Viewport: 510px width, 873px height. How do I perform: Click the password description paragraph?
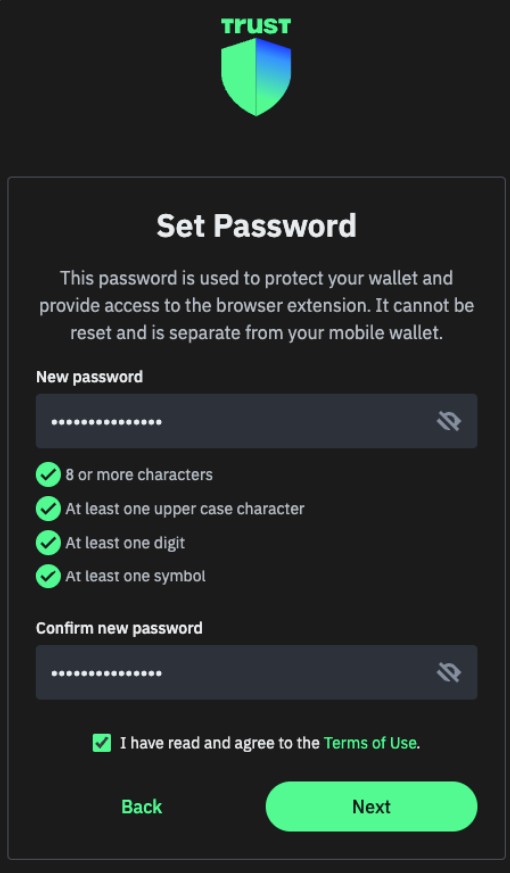coord(256,306)
